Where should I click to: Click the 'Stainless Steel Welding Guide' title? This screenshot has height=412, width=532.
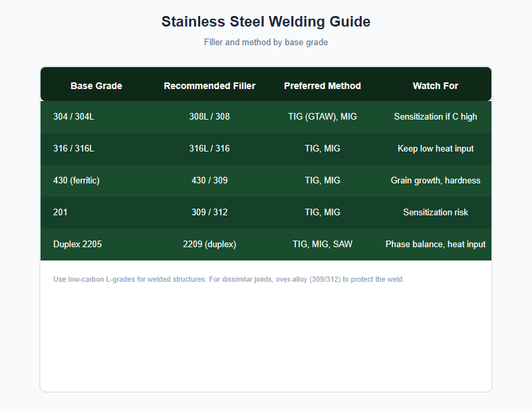(x=265, y=22)
